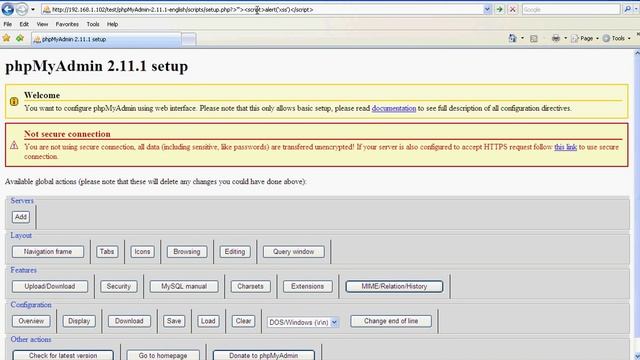Screen dimensions: 640x360
Task: Select the phpMyAdmin 2.11.1 setup tab
Action: click(x=106, y=39)
